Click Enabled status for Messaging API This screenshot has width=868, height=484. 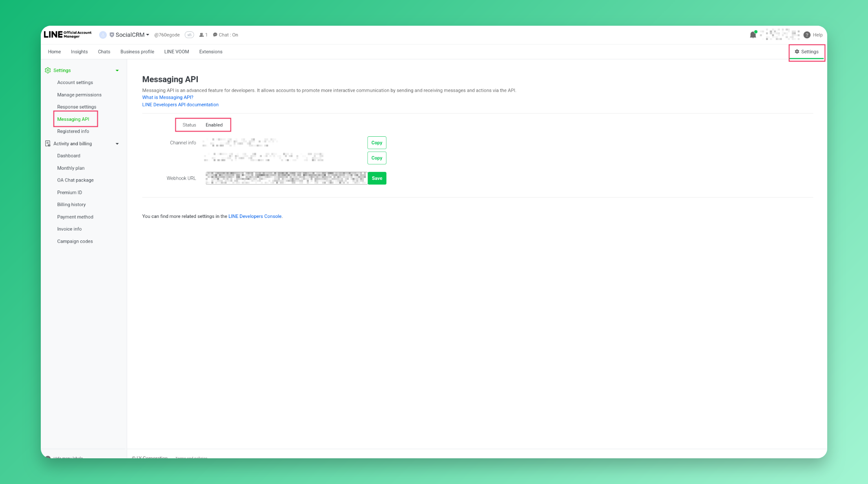pyautogui.click(x=214, y=125)
